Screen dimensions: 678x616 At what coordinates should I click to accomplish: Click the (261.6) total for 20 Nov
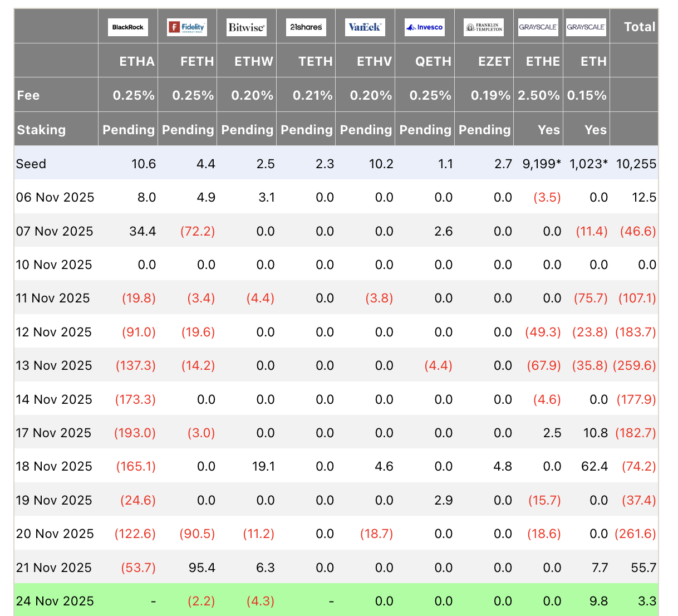point(635,534)
